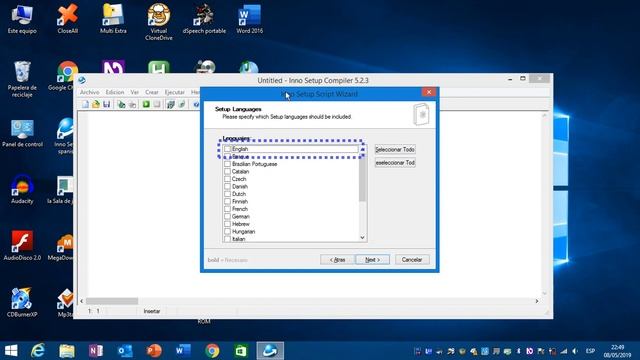Click the volume speaker tray icon
640x360 pixels.
(575, 351)
